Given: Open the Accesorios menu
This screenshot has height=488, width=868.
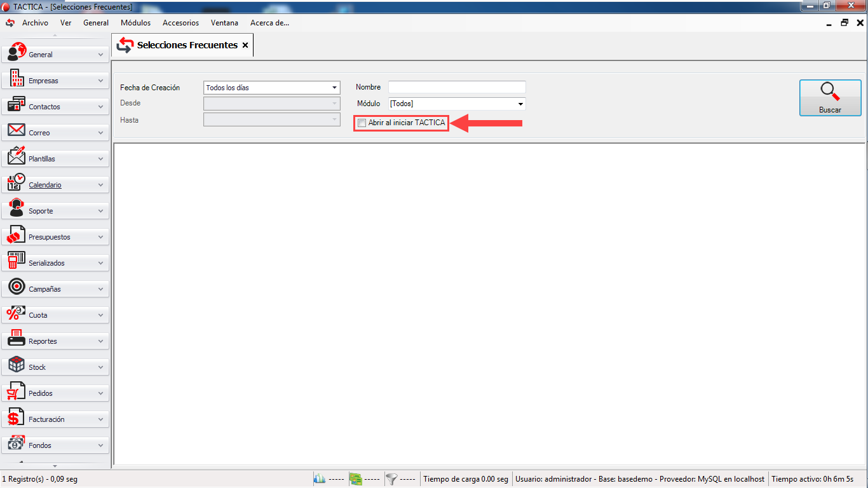Looking at the screenshot, I should [x=180, y=22].
